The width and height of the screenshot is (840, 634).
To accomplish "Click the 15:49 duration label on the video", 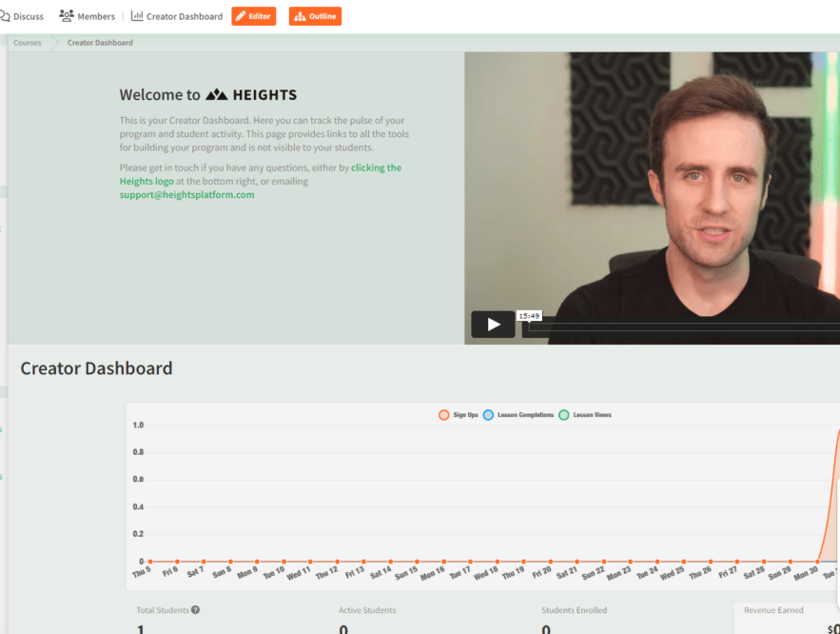I will coord(529,315).
